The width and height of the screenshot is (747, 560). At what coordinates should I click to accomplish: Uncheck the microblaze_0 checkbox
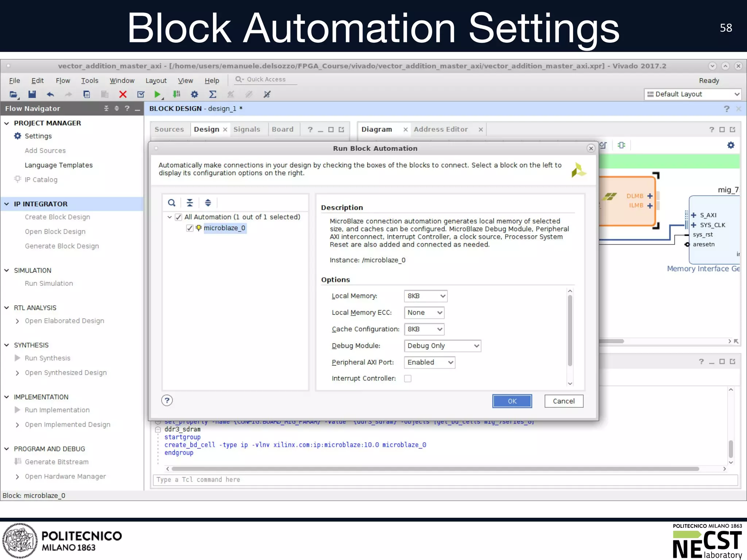pyautogui.click(x=190, y=228)
